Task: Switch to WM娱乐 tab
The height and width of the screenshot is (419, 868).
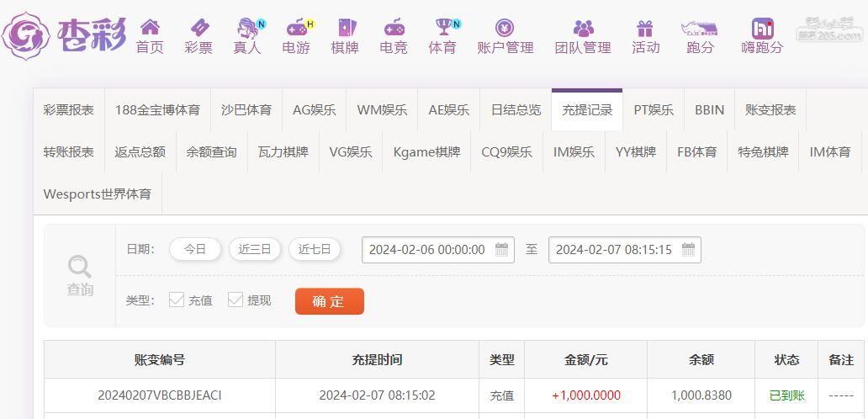Action: pos(382,109)
